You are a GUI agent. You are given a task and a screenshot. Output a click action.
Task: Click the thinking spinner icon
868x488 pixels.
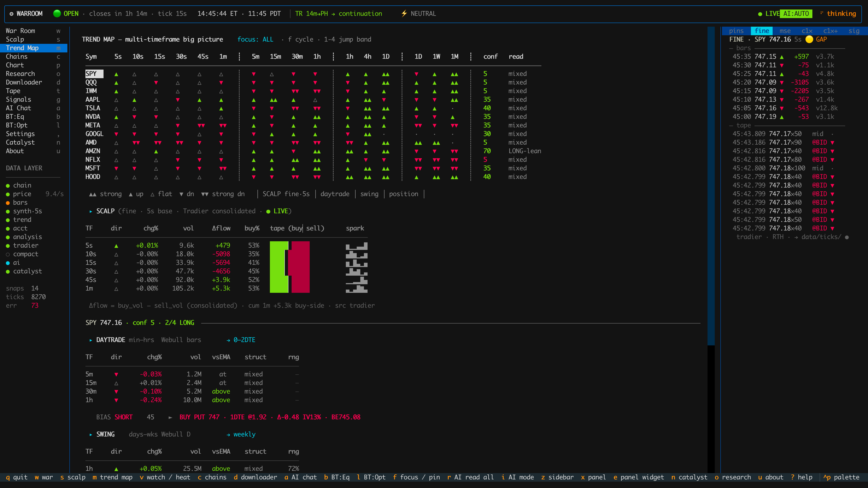[x=821, y=13]
